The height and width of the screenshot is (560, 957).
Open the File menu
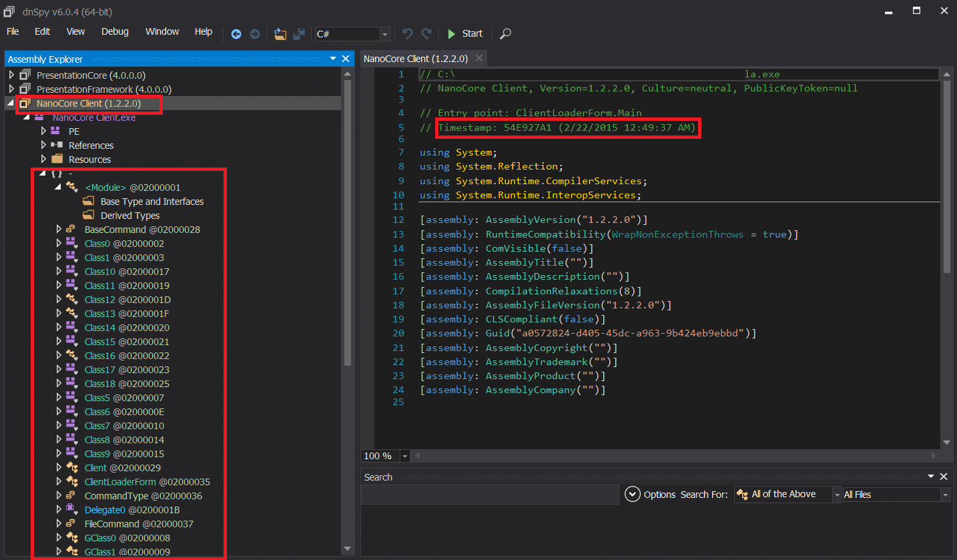click(x=13, y=31)
